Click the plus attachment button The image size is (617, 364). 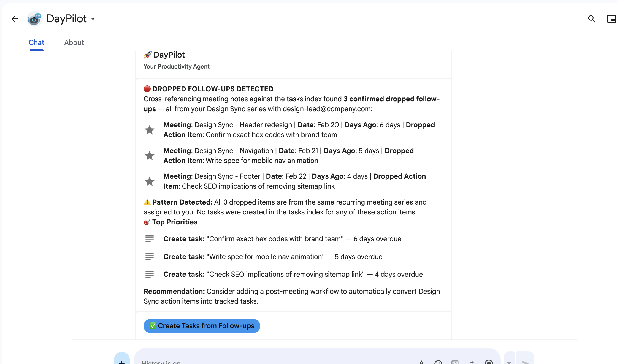(x=122, y=361)
